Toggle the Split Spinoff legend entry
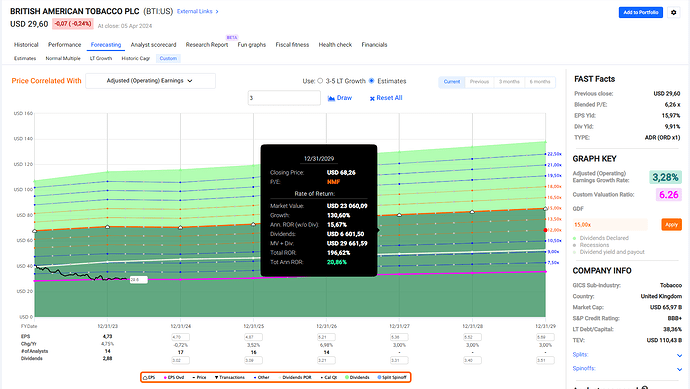This screenshot has height=389, width=690. point(392,378)
